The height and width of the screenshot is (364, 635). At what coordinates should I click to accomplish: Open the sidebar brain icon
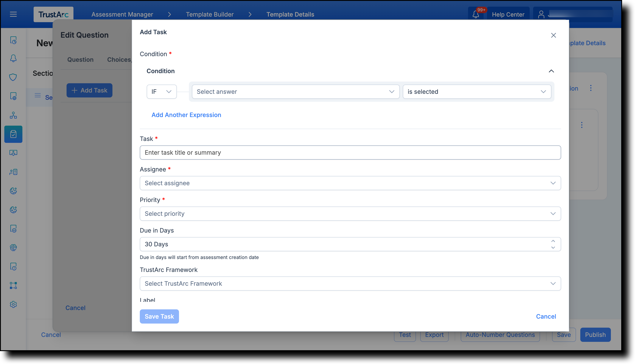[x=13, y=248]
